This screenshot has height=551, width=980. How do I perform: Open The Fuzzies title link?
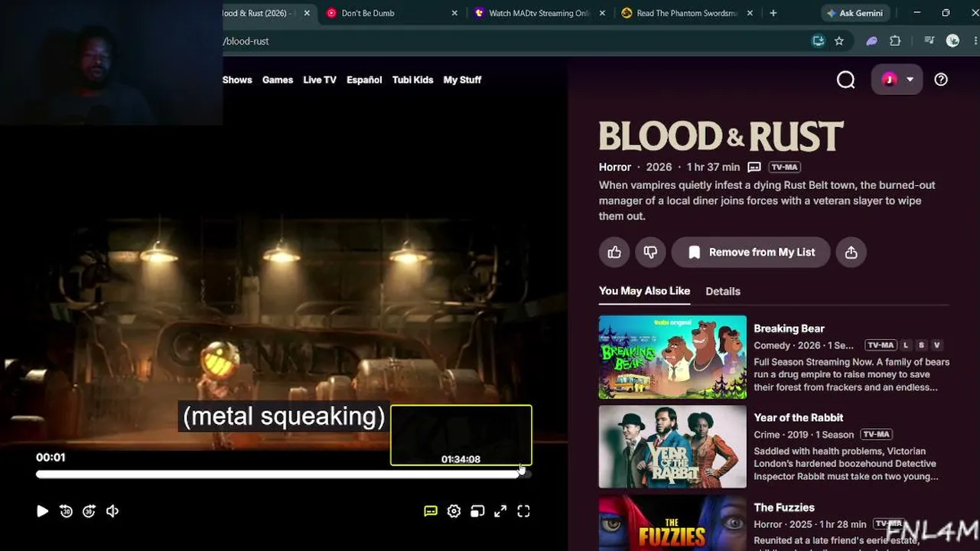coord(784,507)
